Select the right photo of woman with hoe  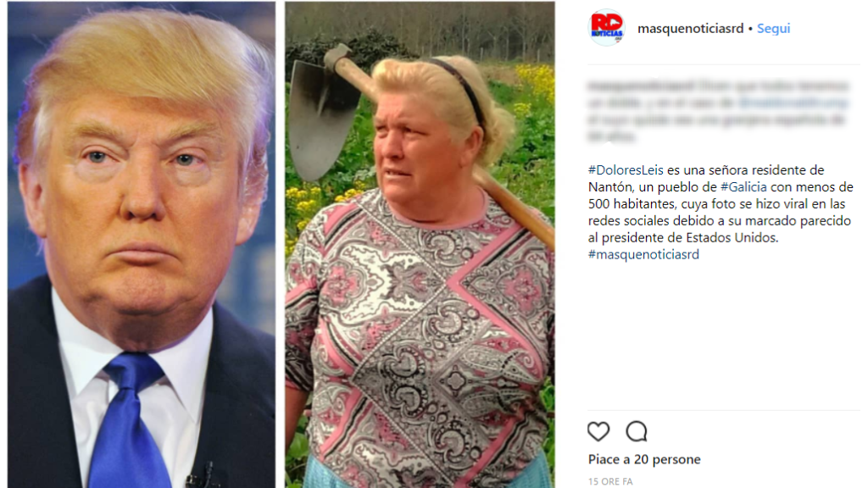tap(420, 244)
